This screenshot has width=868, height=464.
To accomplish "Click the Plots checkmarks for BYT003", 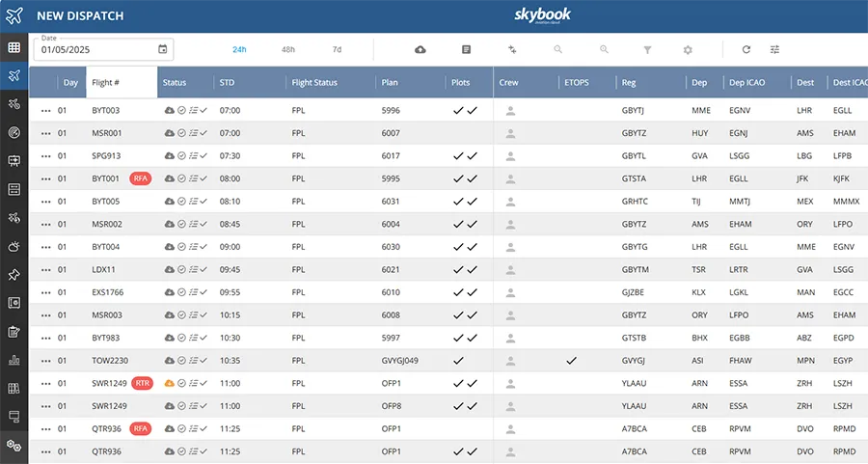I will pyautogui.click(x=465, y=111).
